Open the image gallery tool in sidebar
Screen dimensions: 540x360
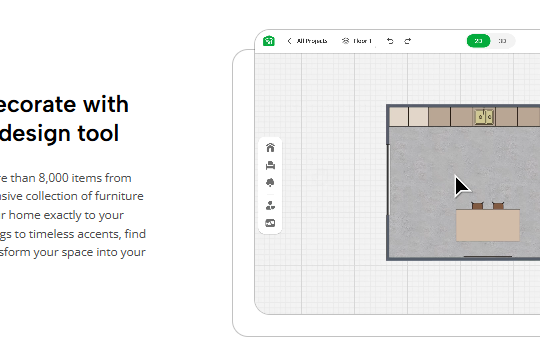[x=270, y=223]
